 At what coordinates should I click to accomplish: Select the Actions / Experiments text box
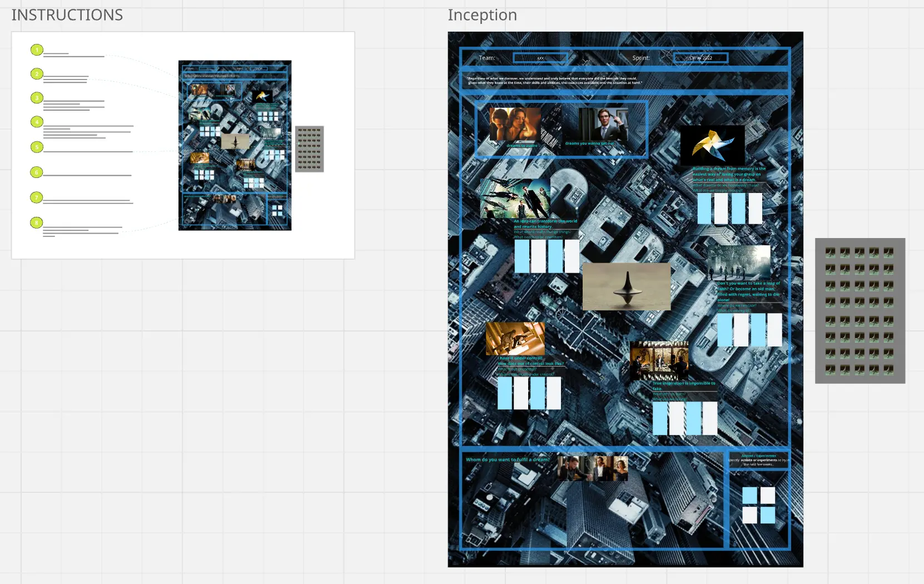759,460
